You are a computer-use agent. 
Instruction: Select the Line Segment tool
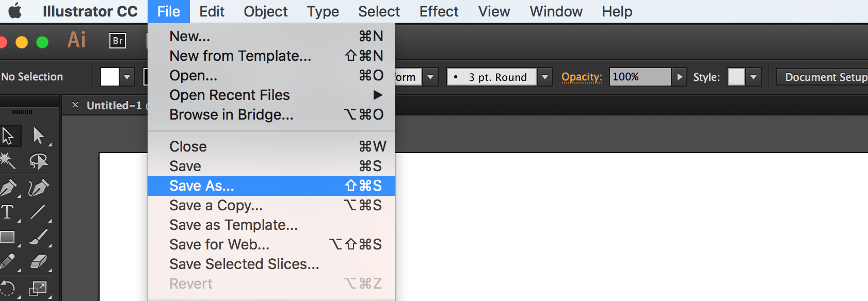click(38, 212)
